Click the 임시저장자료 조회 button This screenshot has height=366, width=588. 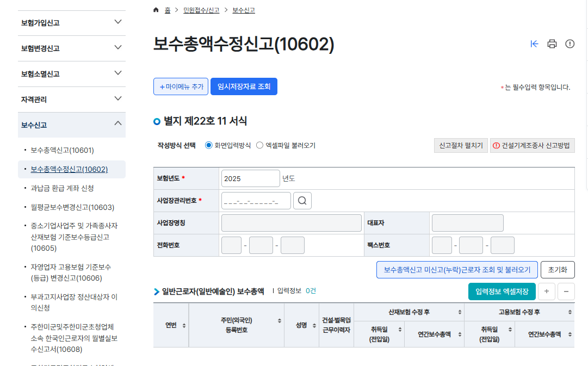tap(244, 86)
